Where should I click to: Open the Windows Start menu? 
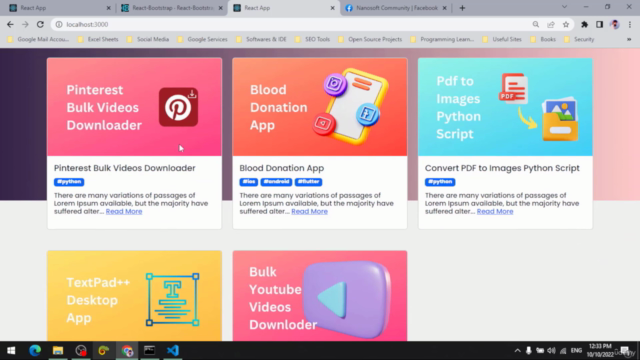(11, 351)
